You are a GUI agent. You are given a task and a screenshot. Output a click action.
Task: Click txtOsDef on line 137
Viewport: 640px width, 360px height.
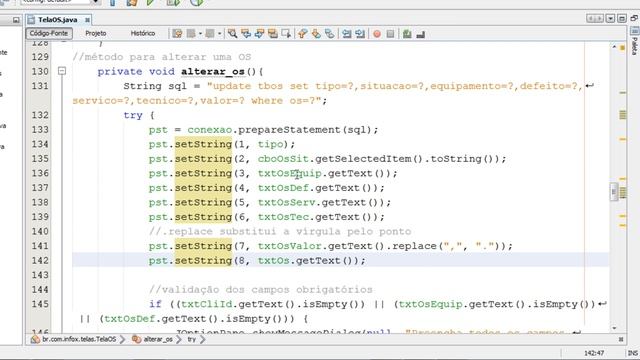283,188
